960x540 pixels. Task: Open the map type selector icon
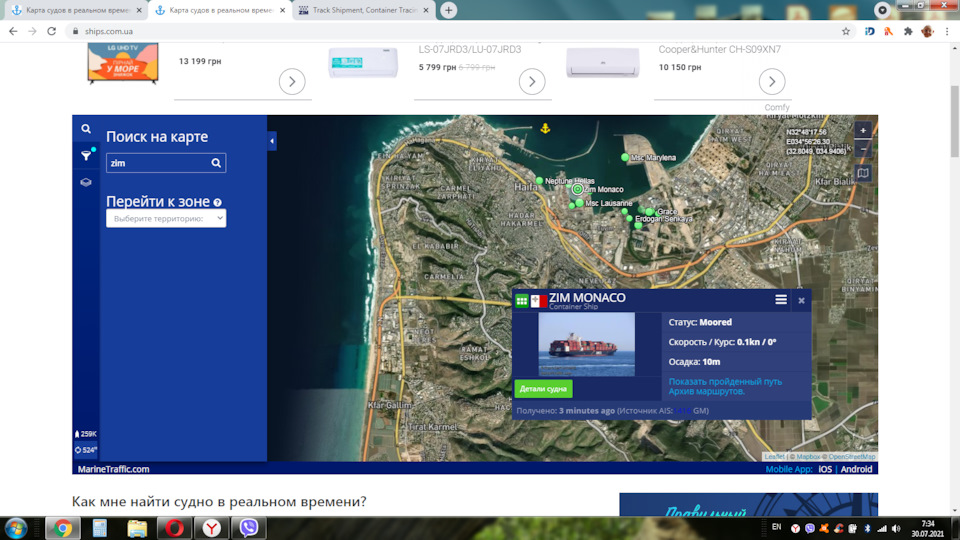click(863, 173)
